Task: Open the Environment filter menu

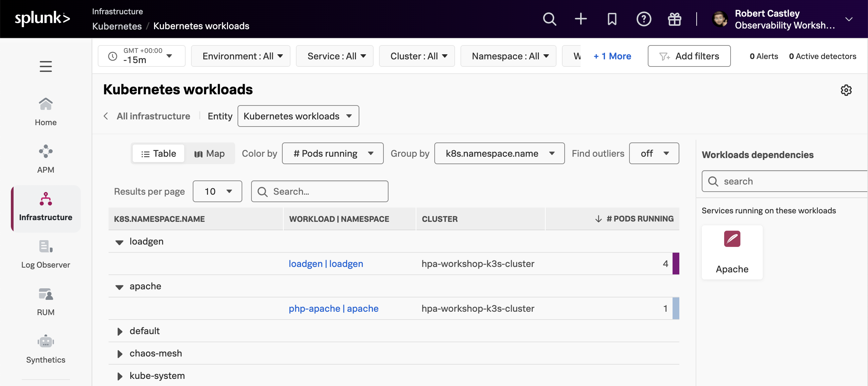Action: [x=241, y=56]
